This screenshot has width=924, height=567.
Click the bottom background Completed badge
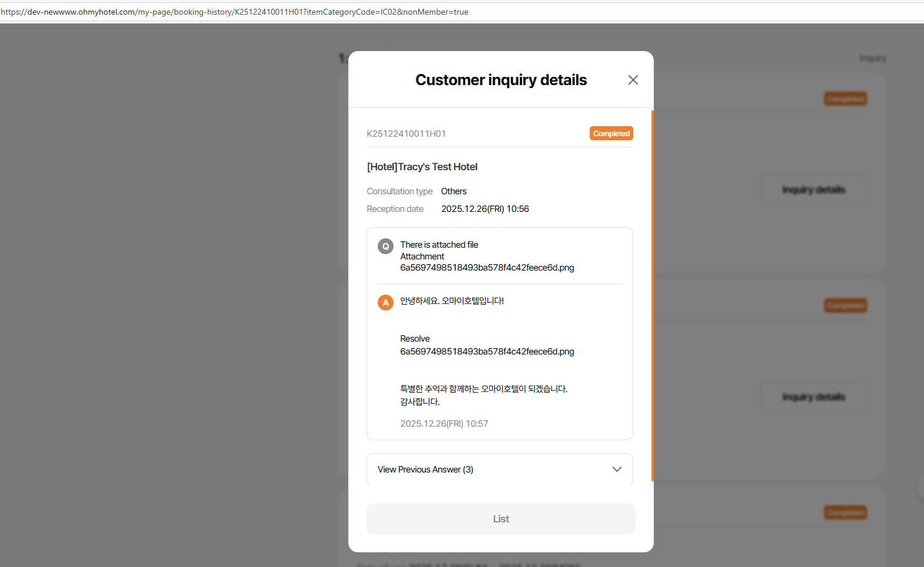tap(845, 512)
